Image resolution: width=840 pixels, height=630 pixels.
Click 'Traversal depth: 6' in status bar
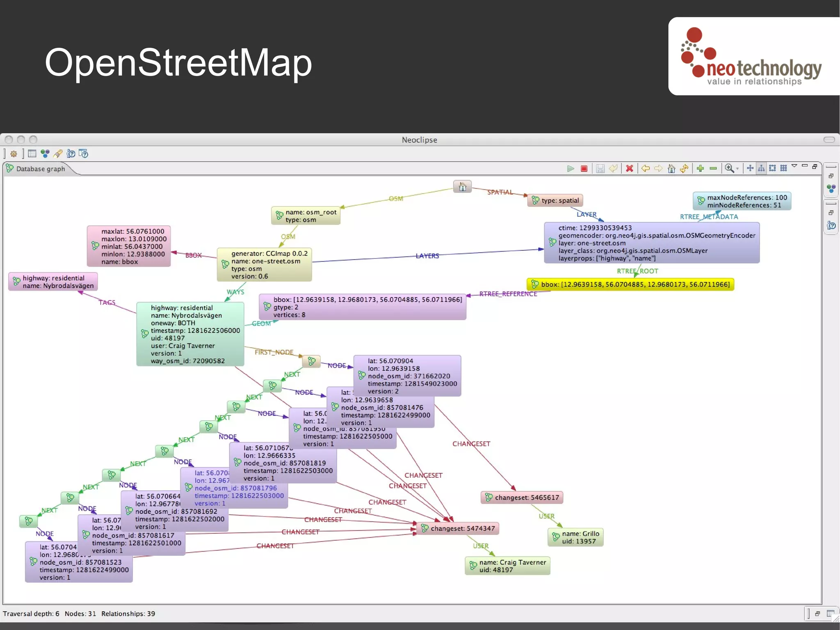pyautogui.click(x=31, y=614)
